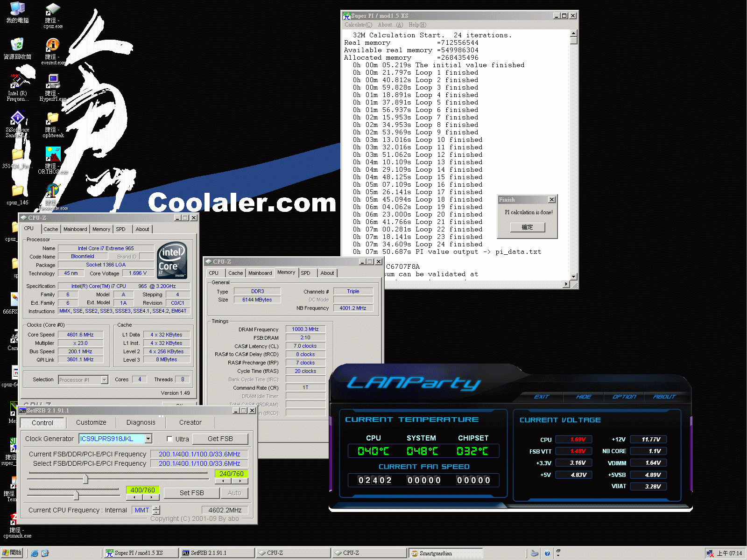Select the Control tab in SetFSB
This screenshot has height=560, width=747.
pos(42,423)
